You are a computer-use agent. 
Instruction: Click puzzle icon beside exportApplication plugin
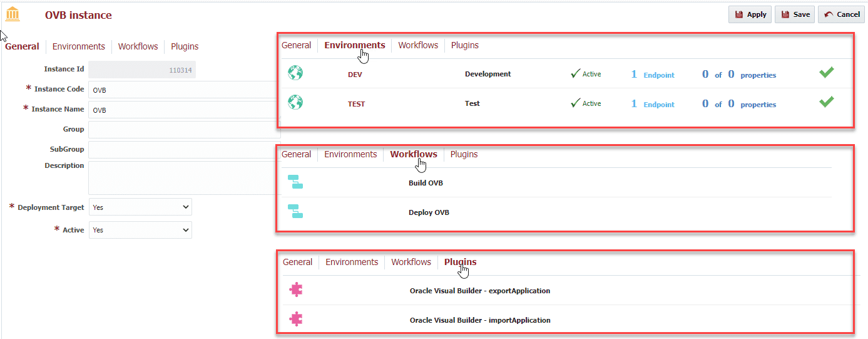click(x=297, y=290)
